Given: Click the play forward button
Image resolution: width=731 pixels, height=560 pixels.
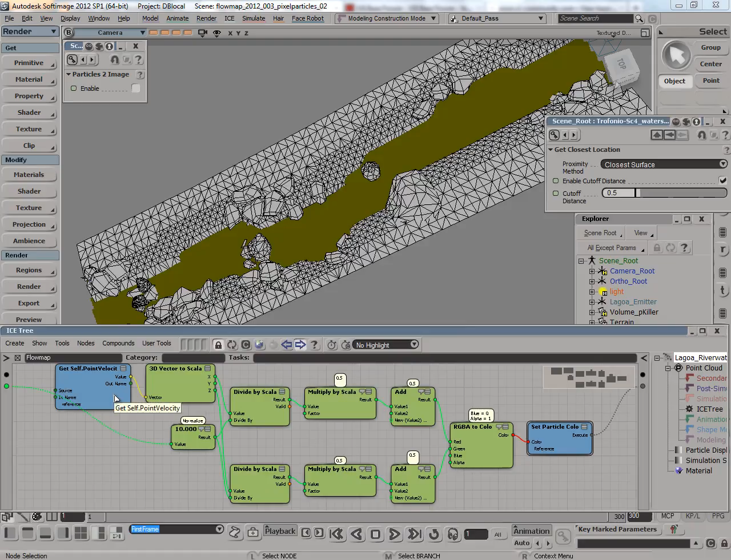Looking at the screenshot, I should pyautogui.click(x=395, y=534).
